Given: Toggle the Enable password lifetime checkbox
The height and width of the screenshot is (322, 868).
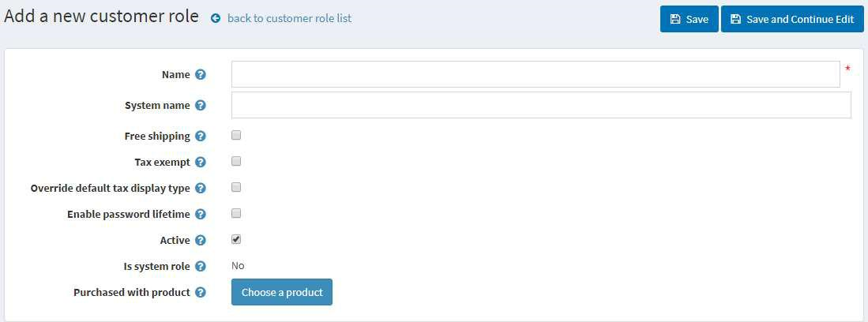Looking at the screenshot, I should (x=236, y=213).
